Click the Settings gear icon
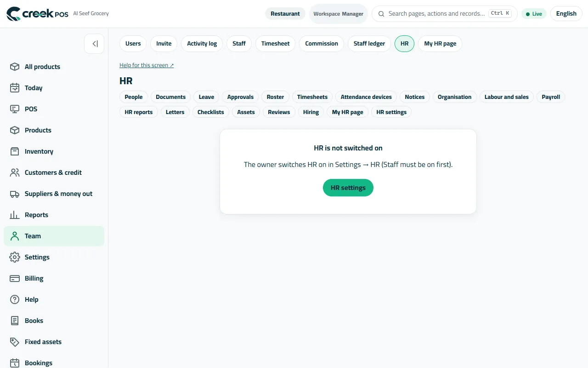This screenshot has height=368, width=588. click(15, 257)
